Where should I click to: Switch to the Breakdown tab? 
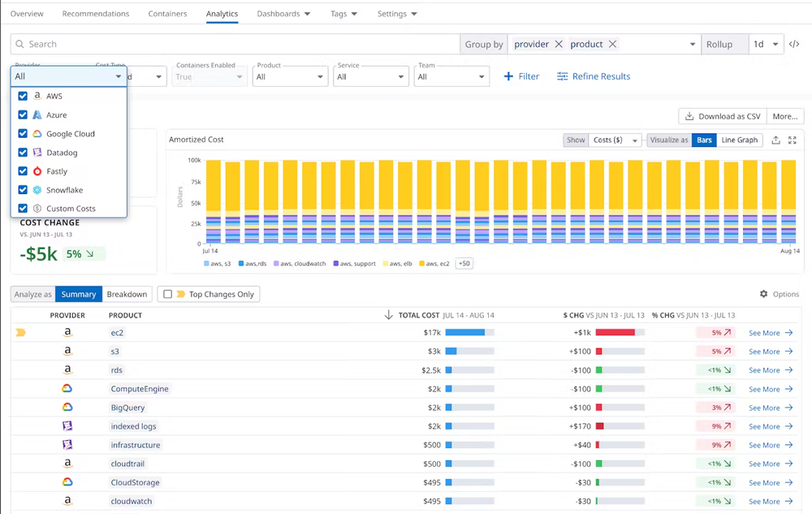[x=127, y=294]
